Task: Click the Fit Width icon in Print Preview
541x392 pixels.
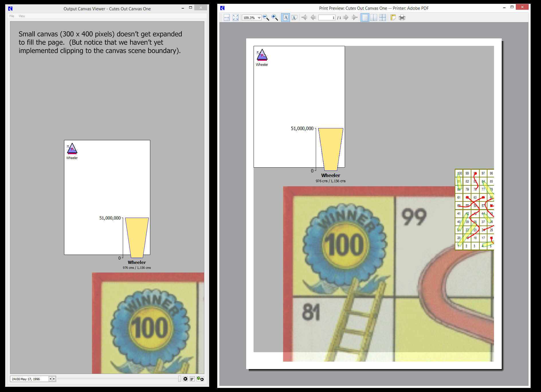Action: point(227,18)
